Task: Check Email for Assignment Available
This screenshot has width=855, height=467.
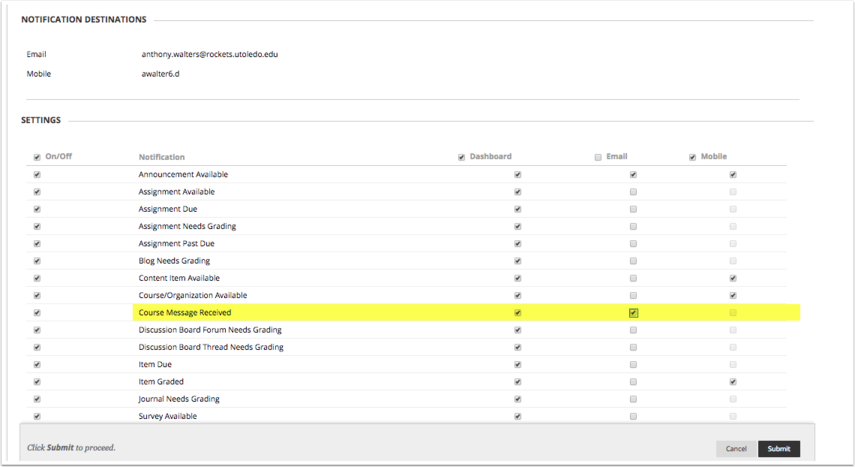Action: [633, 191]
